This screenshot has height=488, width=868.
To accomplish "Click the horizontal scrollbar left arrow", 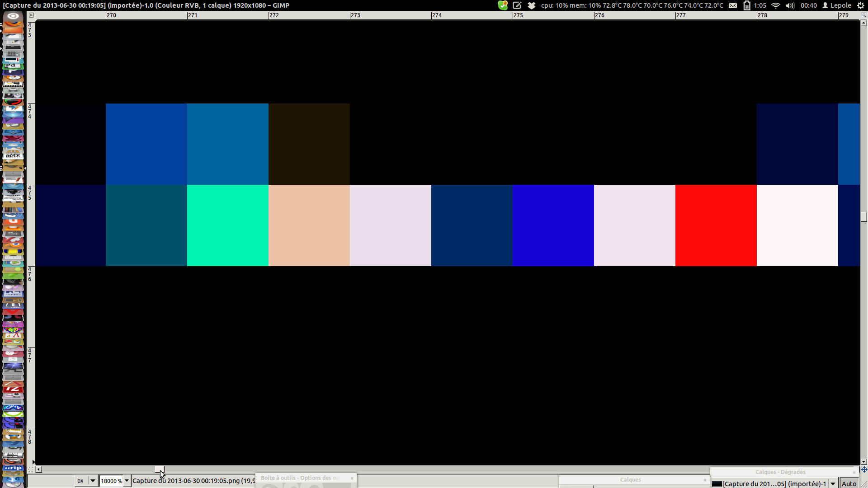I will coord(39,469).
